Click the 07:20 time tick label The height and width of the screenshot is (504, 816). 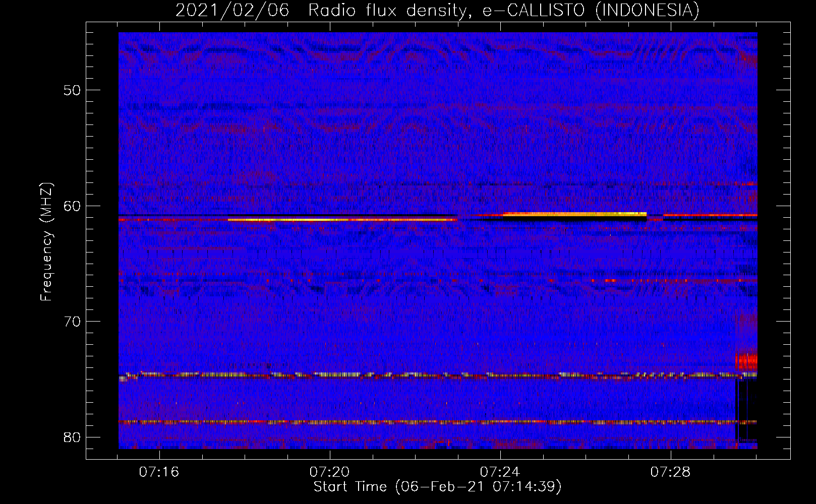click(x=330, y=472)
